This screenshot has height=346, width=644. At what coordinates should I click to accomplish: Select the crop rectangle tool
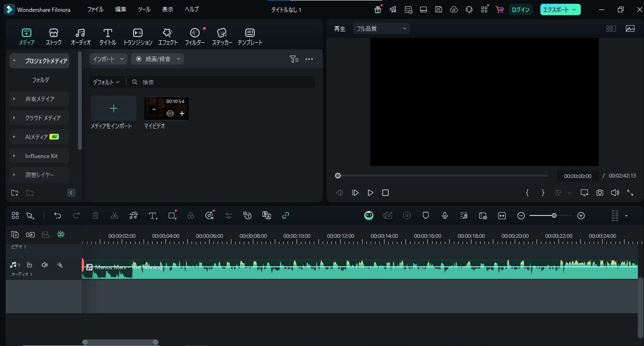pos(172,215)
